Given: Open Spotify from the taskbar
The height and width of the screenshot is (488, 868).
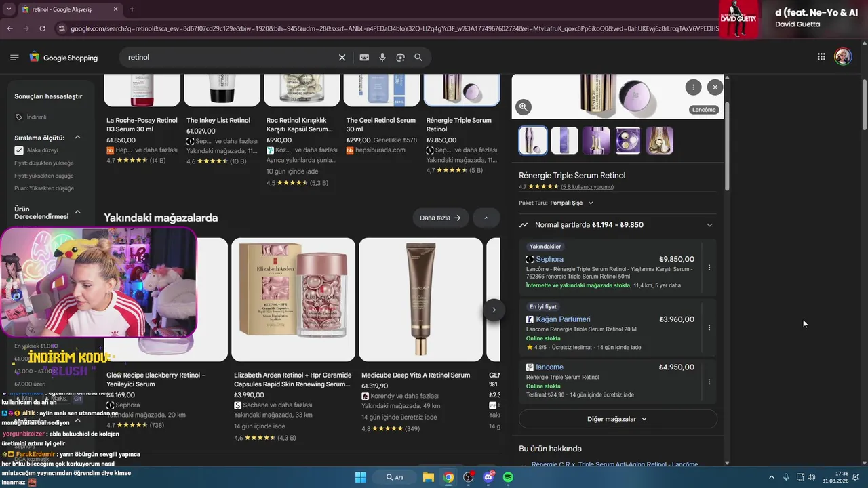Looking at the screenshot, I should click(508, 477).
